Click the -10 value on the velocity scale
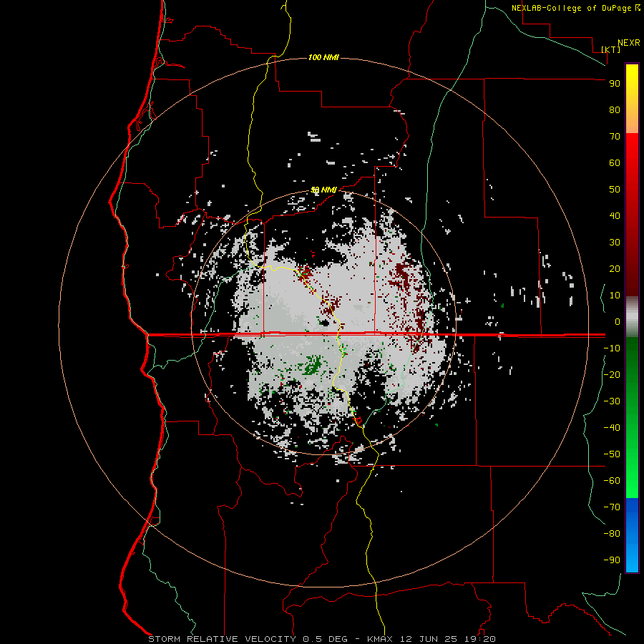Screen dimensions: 644x644 pos(612,348)
